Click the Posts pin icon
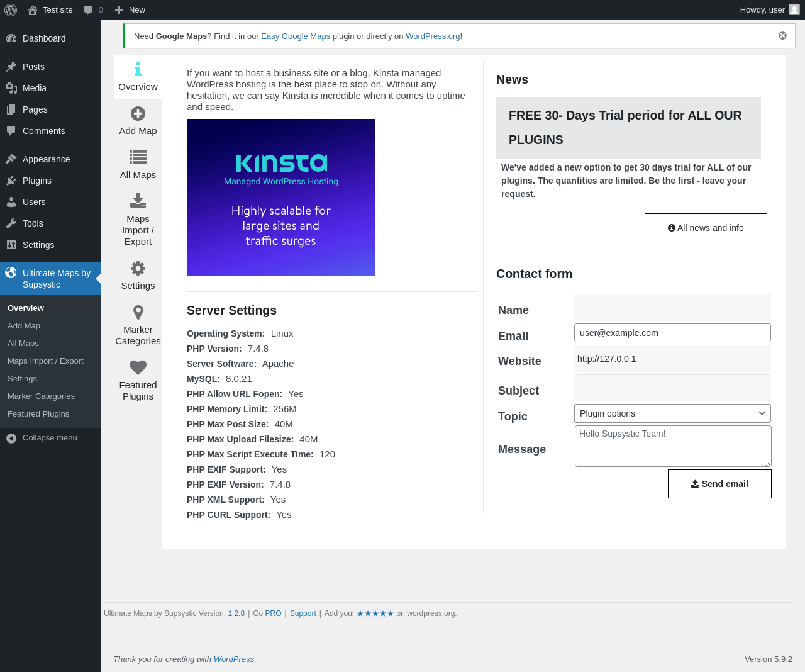The width and height of the screenshot is (805, 672). [11, 67]
